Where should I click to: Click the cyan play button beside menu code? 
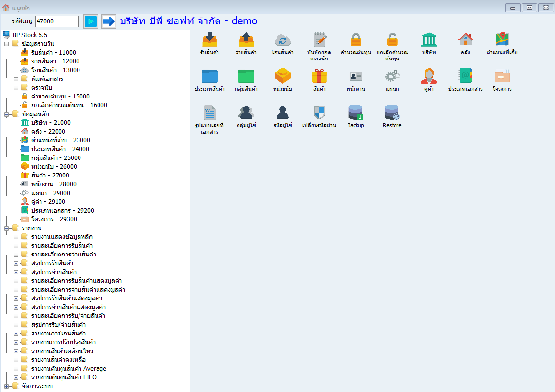(x=91, y=21)
